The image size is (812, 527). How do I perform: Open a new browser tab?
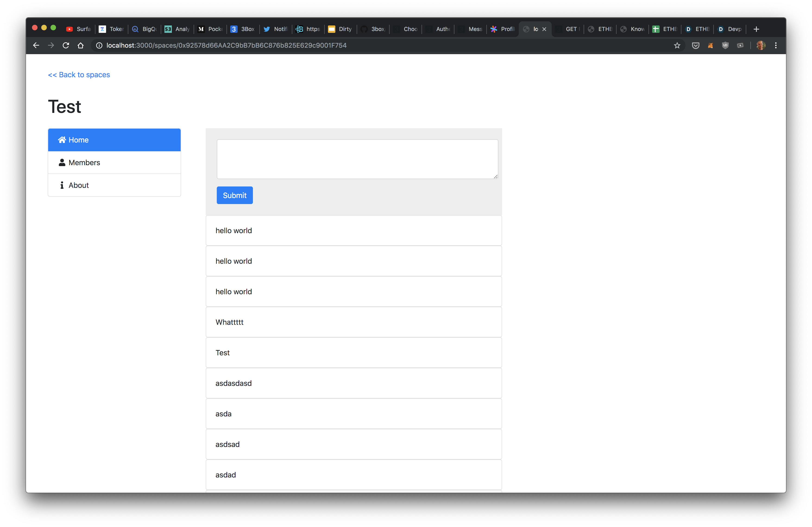point(756,29)
